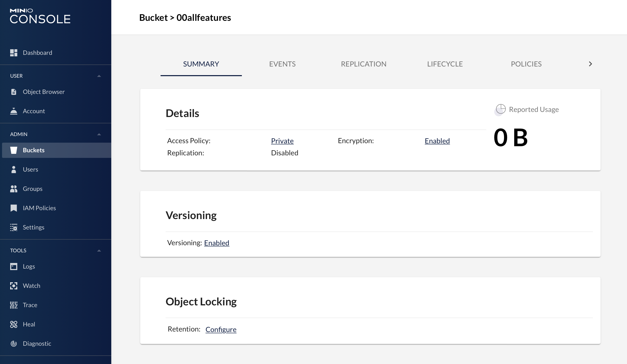
Task: Click the Settings gear-list icon
Action: 14,227
